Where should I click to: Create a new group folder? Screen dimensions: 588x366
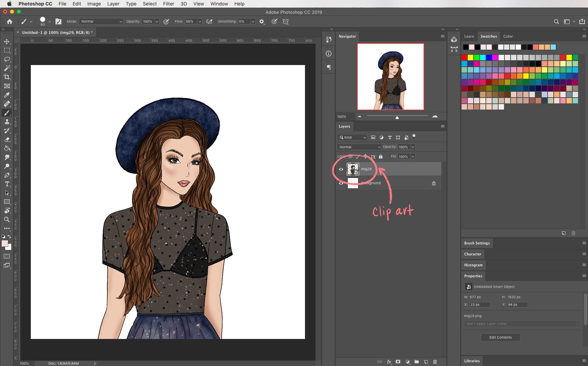coord(417,362)
